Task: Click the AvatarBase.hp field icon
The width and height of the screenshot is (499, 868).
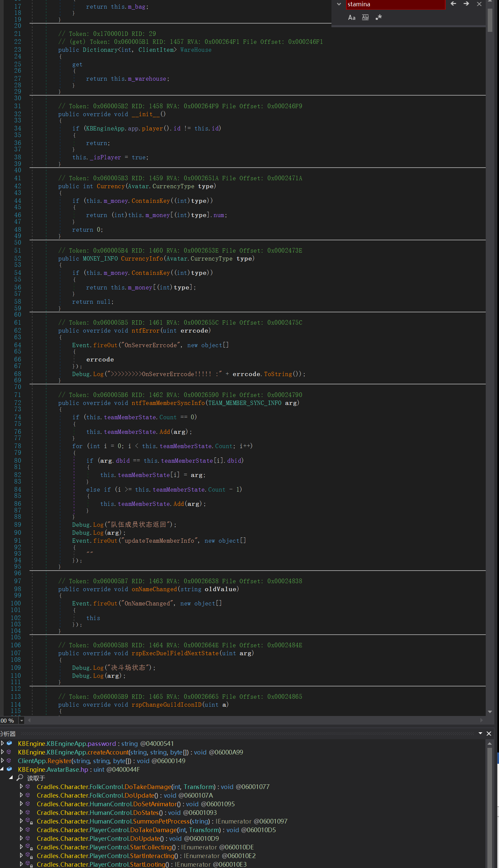Action: [9, 769]
